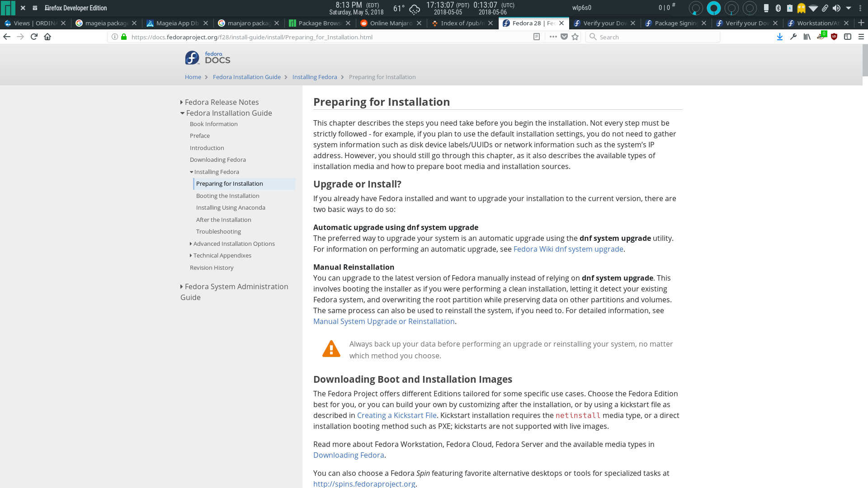
Task: Open Installing Using Anaconda sidebar item
Action: (x=231, y=207)
